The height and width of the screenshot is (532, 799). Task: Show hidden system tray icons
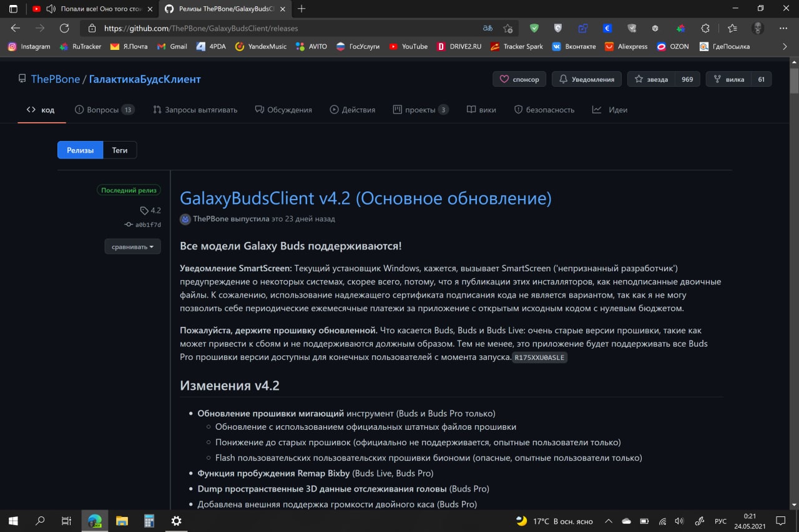click(609, 520)
